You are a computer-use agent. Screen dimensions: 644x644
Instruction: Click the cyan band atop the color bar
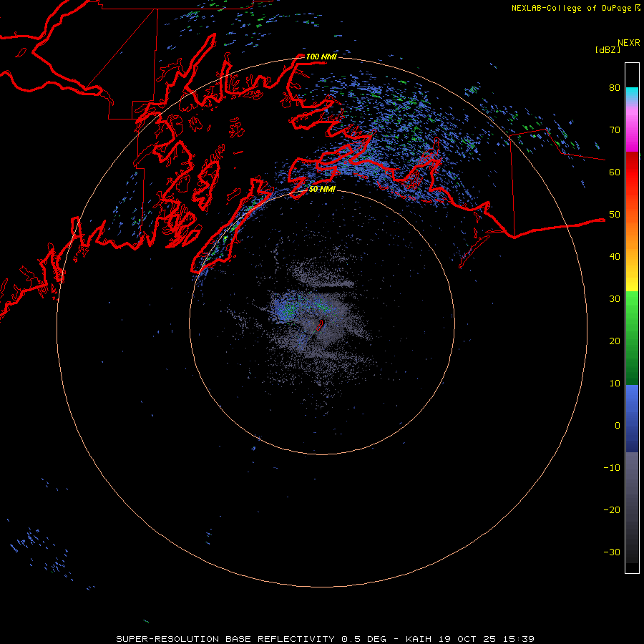click(632, 94)
